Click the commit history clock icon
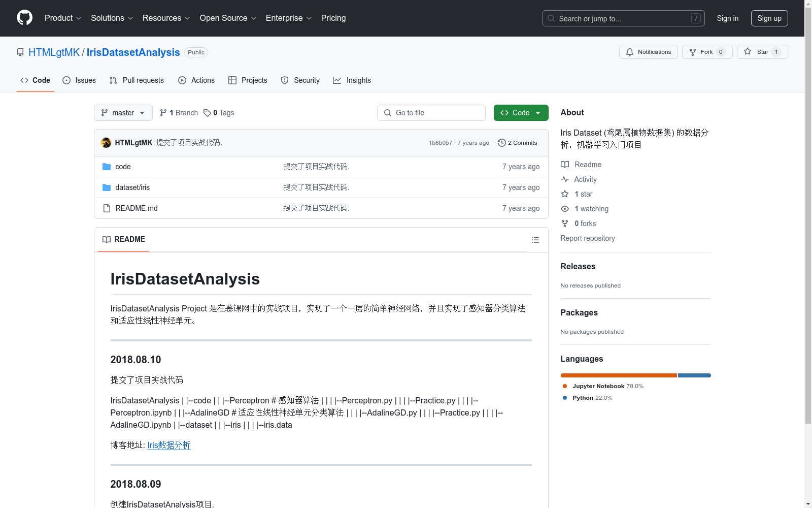This screenshot has height=508, width=812. tap(502, 143)
